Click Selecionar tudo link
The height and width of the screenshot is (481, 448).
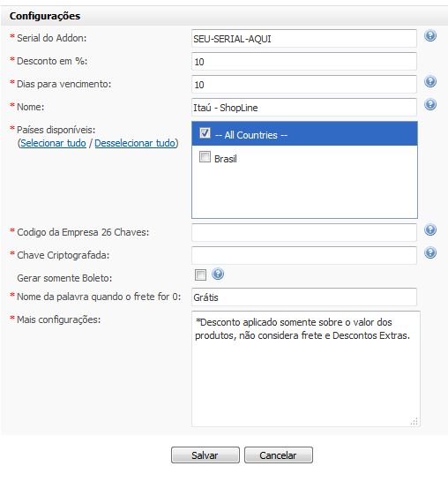pos(53,143)
